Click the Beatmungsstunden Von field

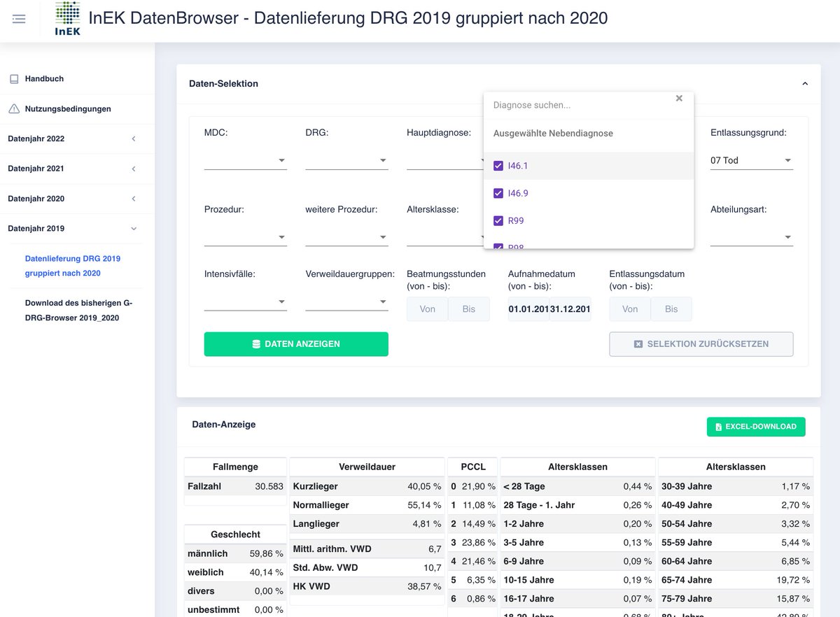click(x=427, y=309)
